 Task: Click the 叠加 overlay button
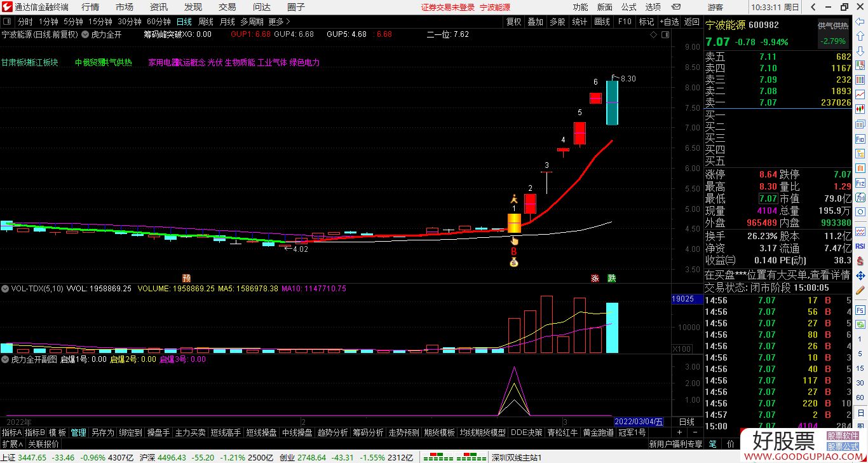coord(536,22)
